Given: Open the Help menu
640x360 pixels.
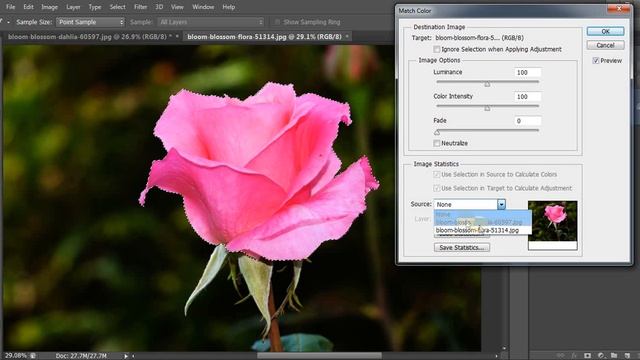Looking at the screenshot, I should pos(229,7).
